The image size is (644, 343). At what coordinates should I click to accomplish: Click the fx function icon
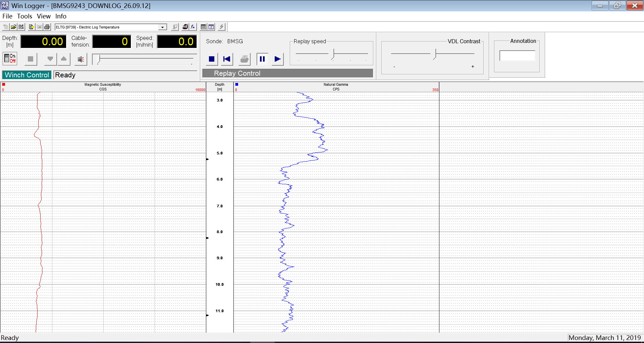point(193,27)
